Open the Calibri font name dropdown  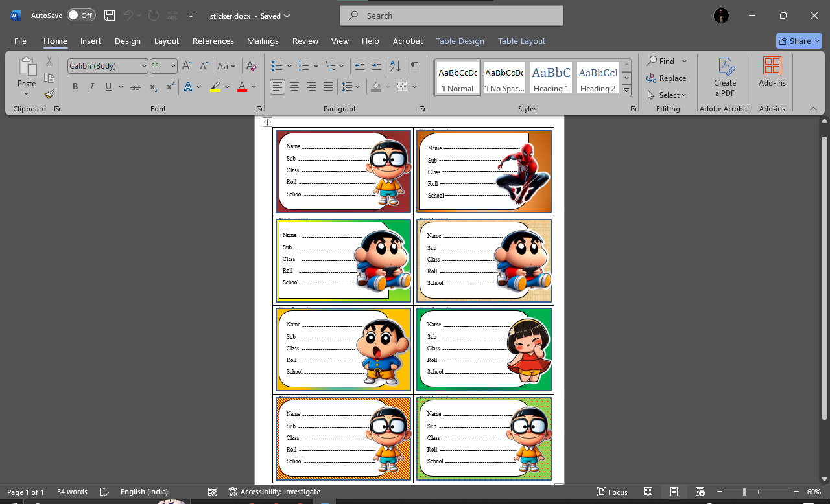[143, 66]
